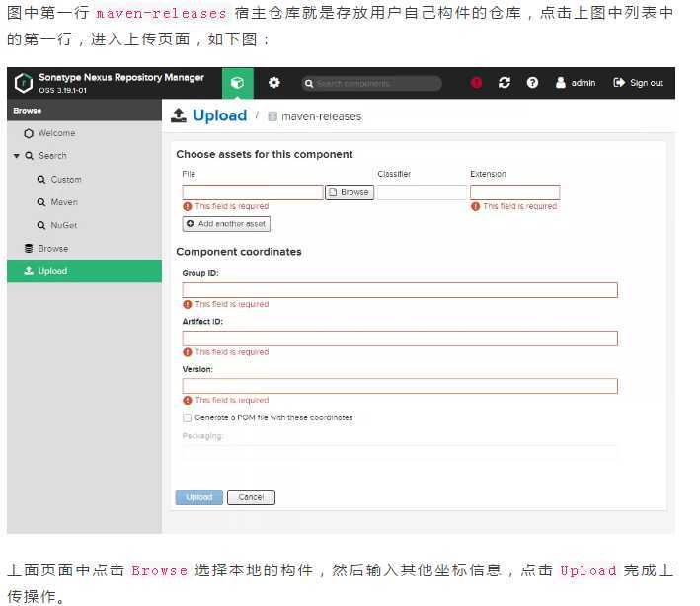Click the Extension input field

514,192
